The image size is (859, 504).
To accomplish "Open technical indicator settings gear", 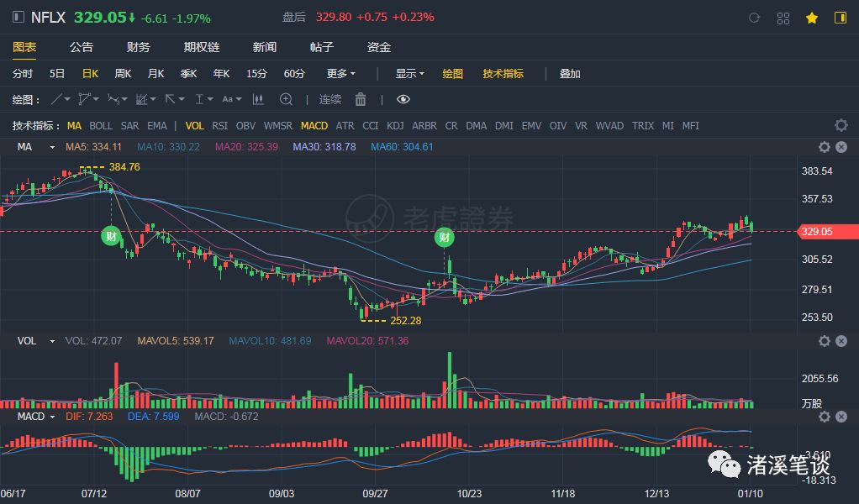I will [x=841, y=125].
